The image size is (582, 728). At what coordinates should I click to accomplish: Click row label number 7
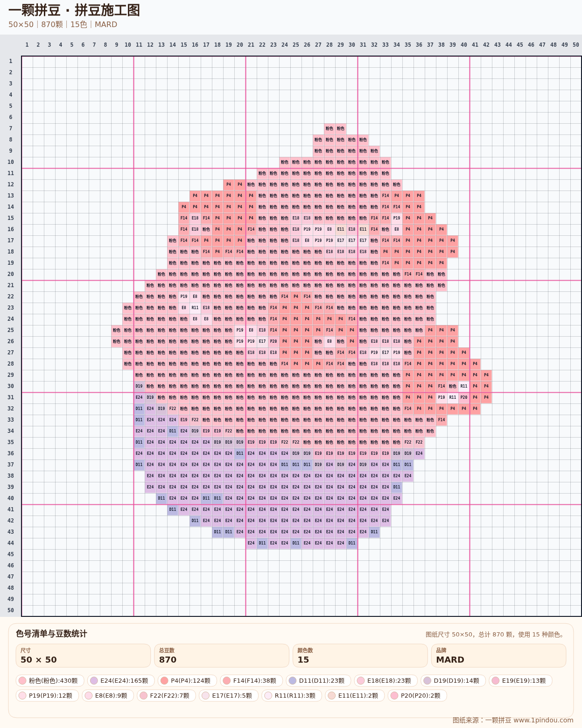coord(11,128)
